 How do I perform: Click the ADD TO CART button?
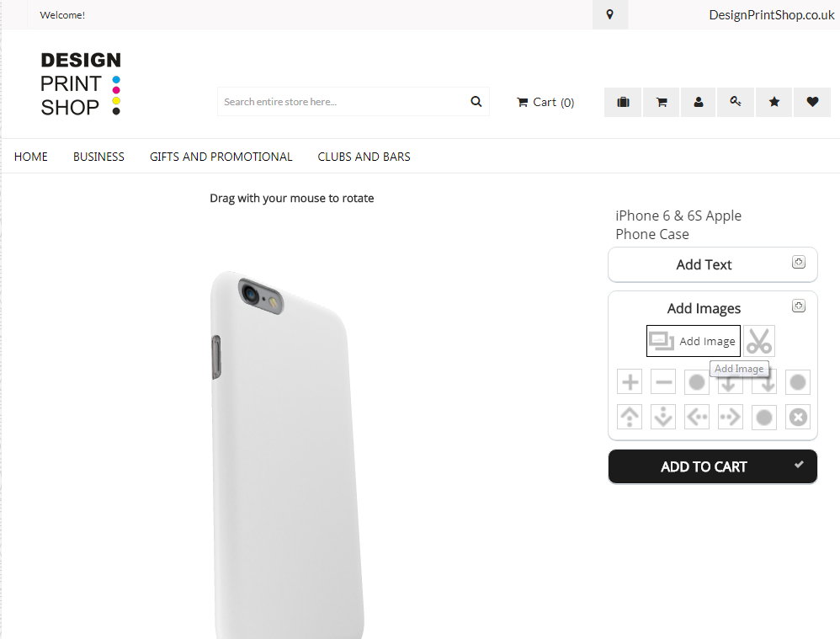point(713,467)
